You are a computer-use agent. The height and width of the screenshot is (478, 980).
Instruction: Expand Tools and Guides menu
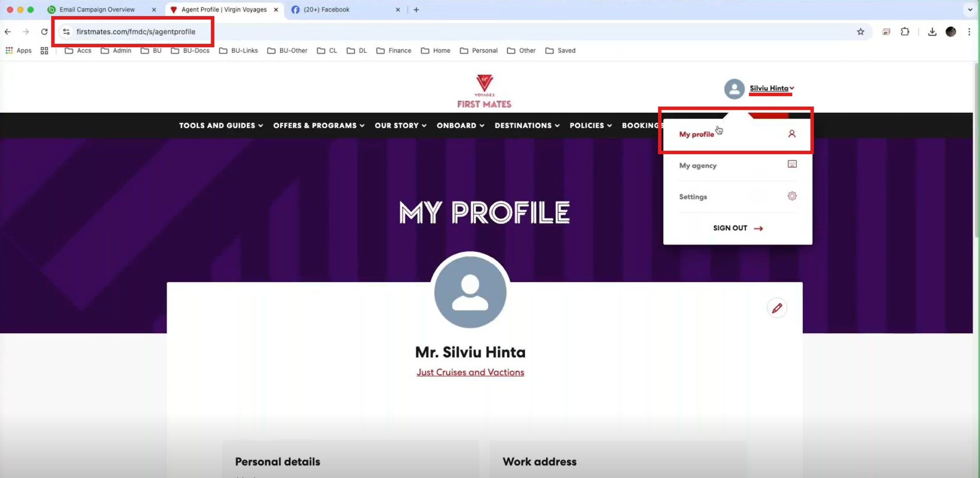pos(221,126)
